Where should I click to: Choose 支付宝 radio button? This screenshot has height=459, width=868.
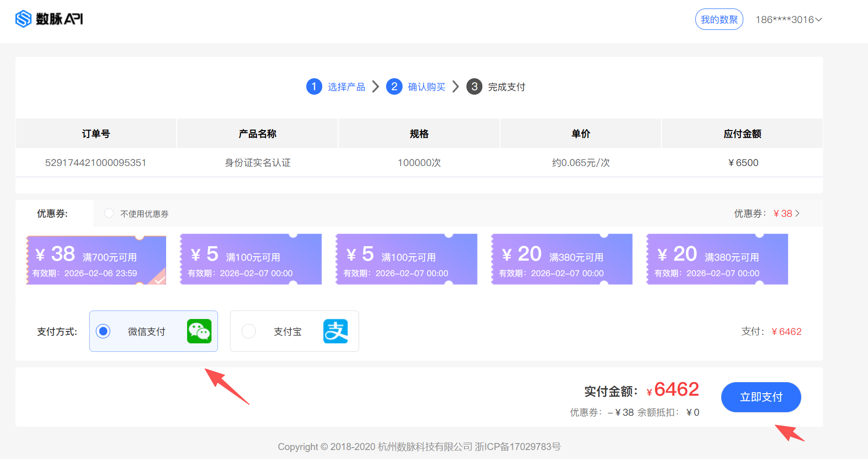(x=248, y=331)
